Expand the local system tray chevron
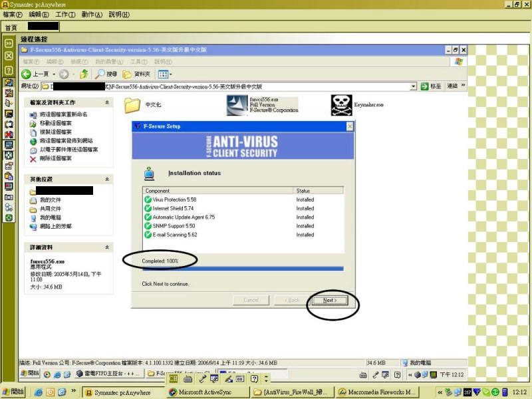 [x=440, y=392]
